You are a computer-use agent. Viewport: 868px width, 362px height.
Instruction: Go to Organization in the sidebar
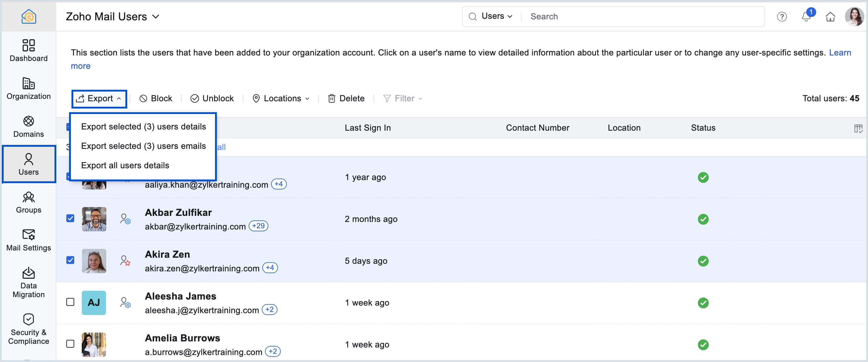(28, 88)
